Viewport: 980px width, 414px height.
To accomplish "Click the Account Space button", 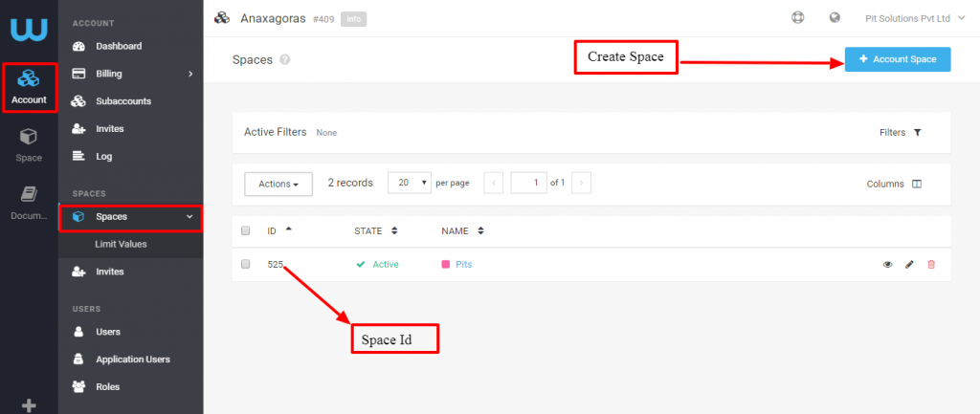I will coord(898,59).
